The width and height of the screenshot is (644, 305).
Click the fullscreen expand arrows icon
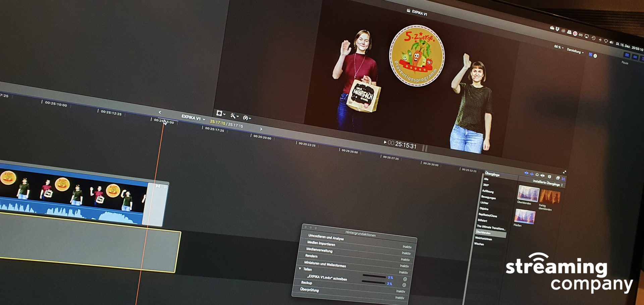(x=565, y=172)
